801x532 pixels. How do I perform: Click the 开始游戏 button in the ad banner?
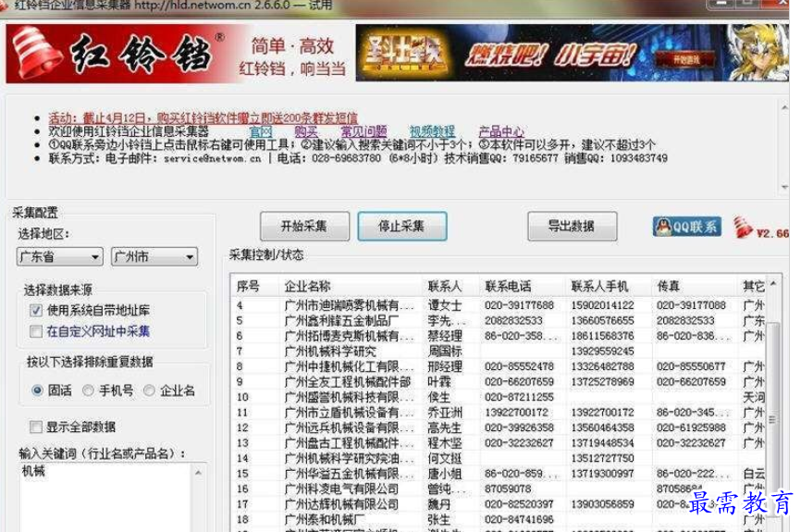[x=685, y=60]
